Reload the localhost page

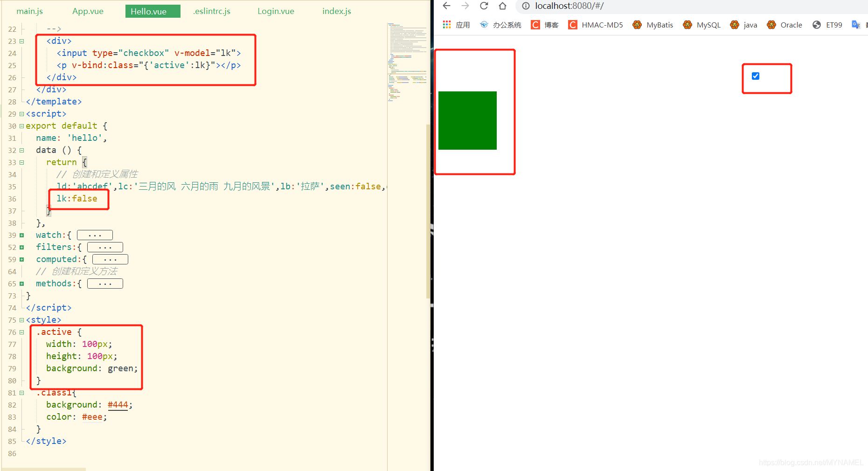(x=484, y=6)
